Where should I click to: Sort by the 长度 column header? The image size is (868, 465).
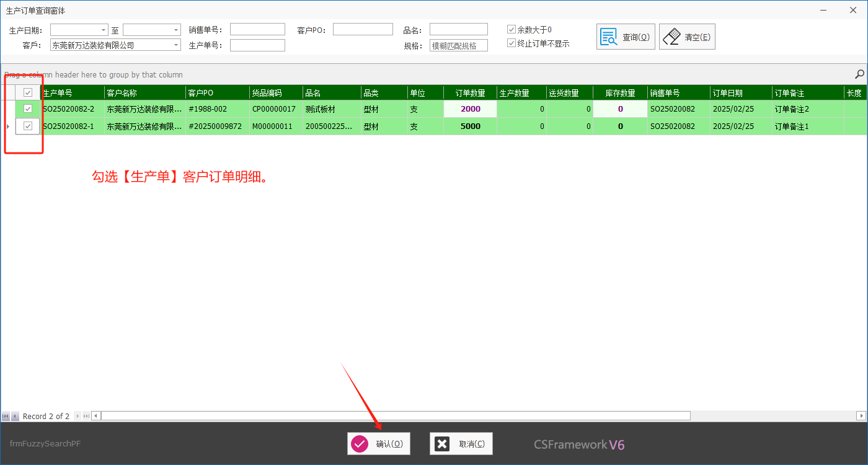coord(856,93)
